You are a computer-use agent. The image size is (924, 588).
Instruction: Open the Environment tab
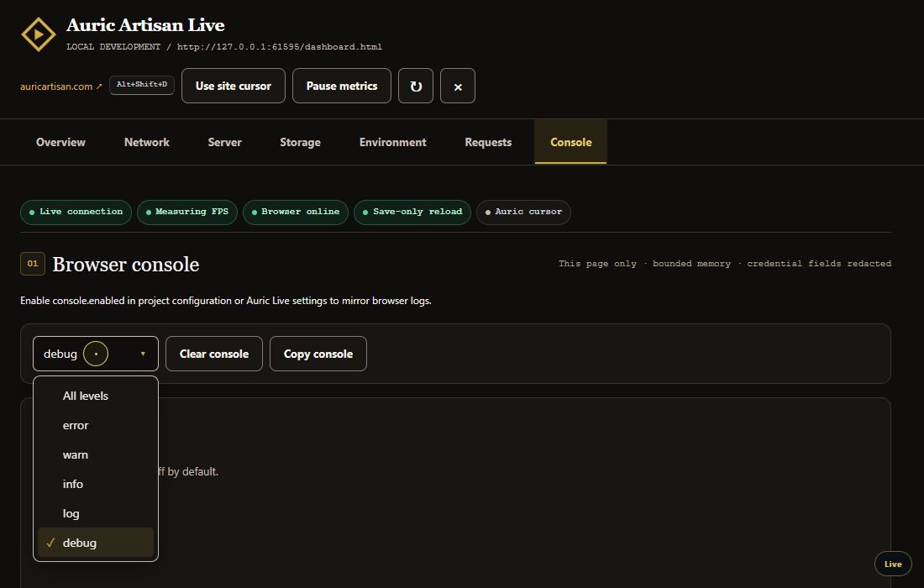(392, 142)
